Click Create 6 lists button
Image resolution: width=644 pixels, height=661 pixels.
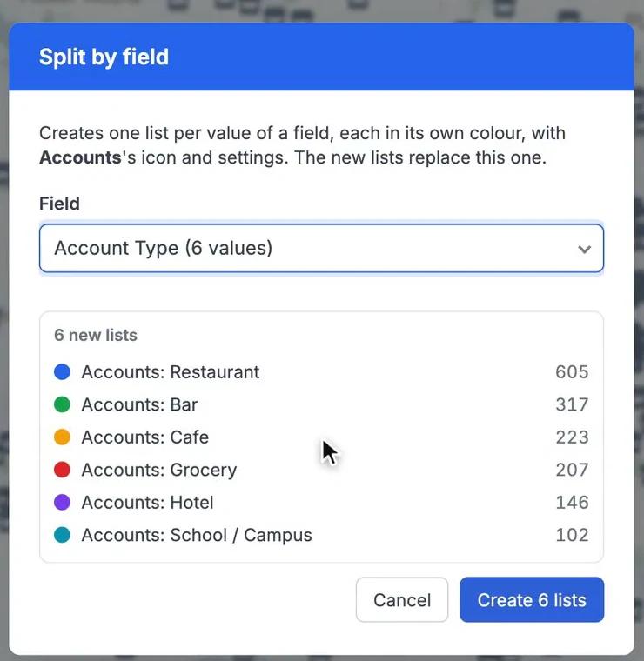coord(532,599)
